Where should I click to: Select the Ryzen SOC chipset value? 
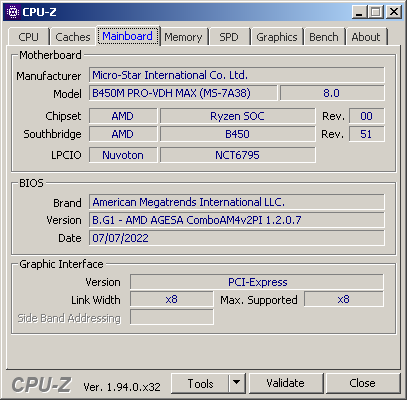(x=238, y=116)
